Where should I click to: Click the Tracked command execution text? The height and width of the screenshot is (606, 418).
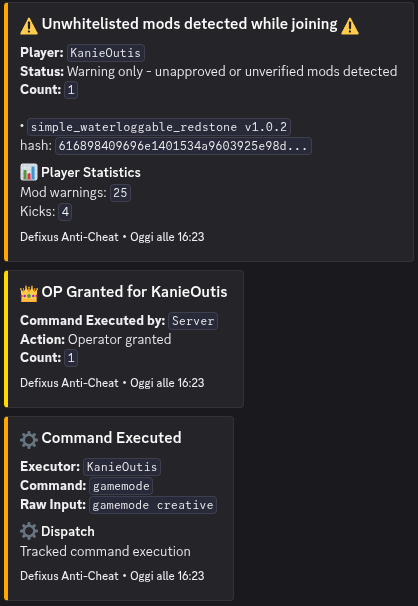tap(105, 551)
